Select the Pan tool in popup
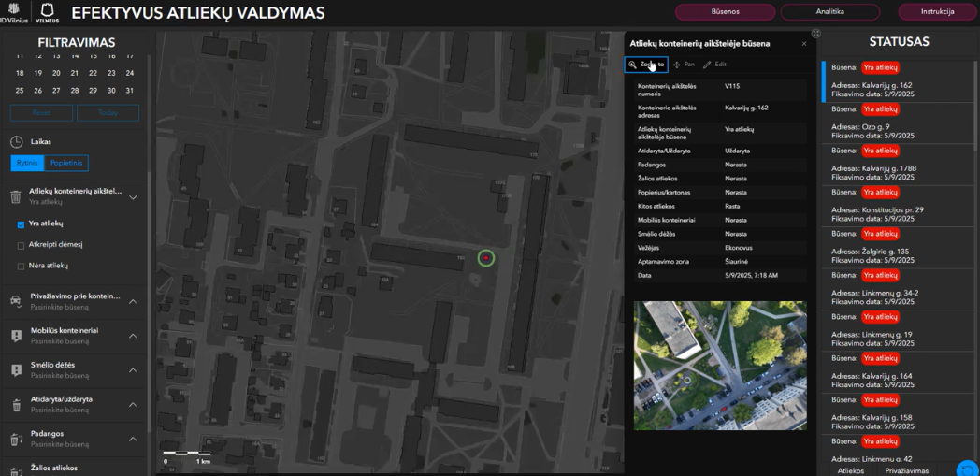This screenshot has width=980, height=476. point(685,65)
